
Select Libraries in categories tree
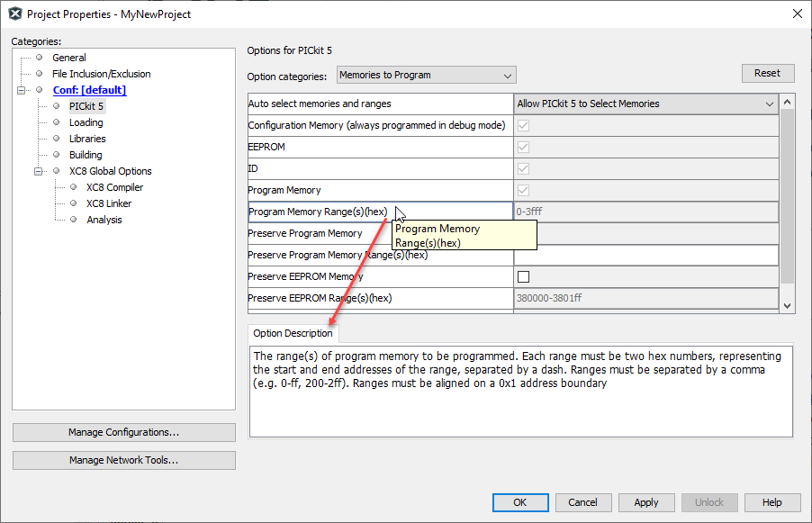point(87,139)
